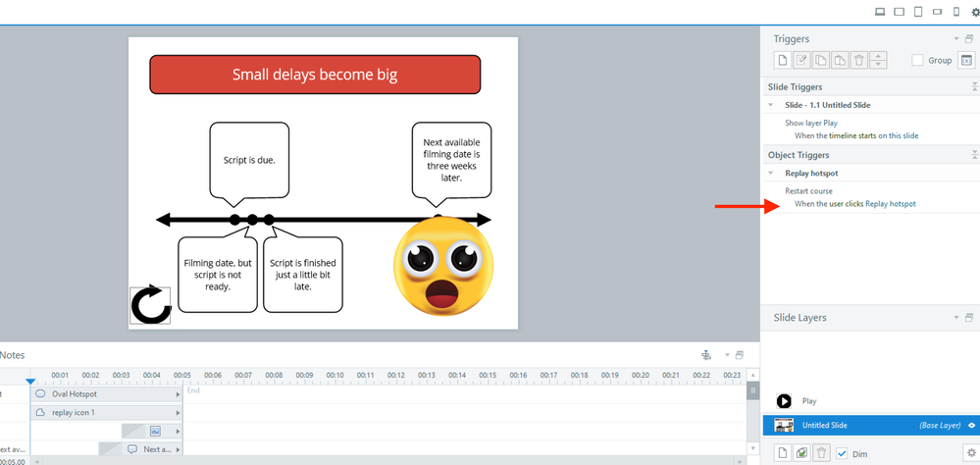Click the timeline playhead marker
The height and width of the screenshot is (465, 980).
coord(30,381)
